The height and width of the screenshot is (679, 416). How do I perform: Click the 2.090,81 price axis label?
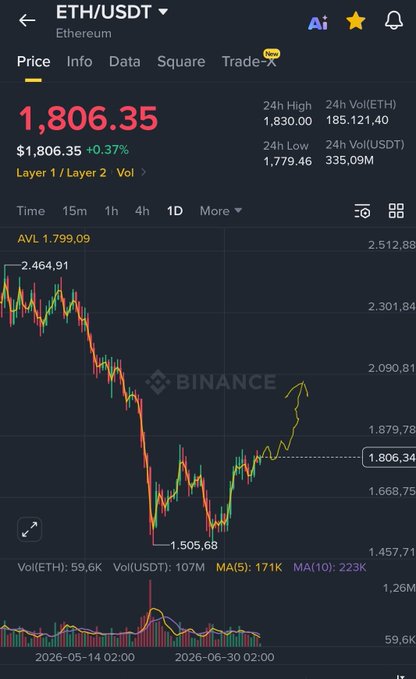(x=391, y=368)
